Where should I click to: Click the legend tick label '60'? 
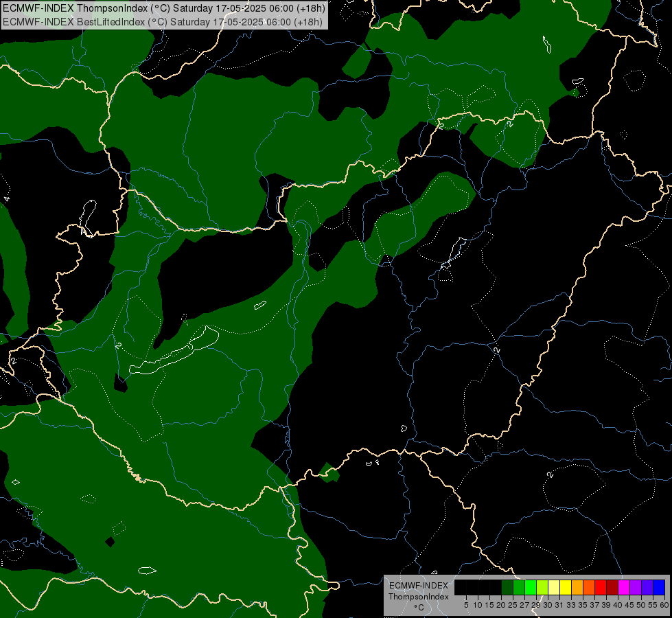pos(664,605)
